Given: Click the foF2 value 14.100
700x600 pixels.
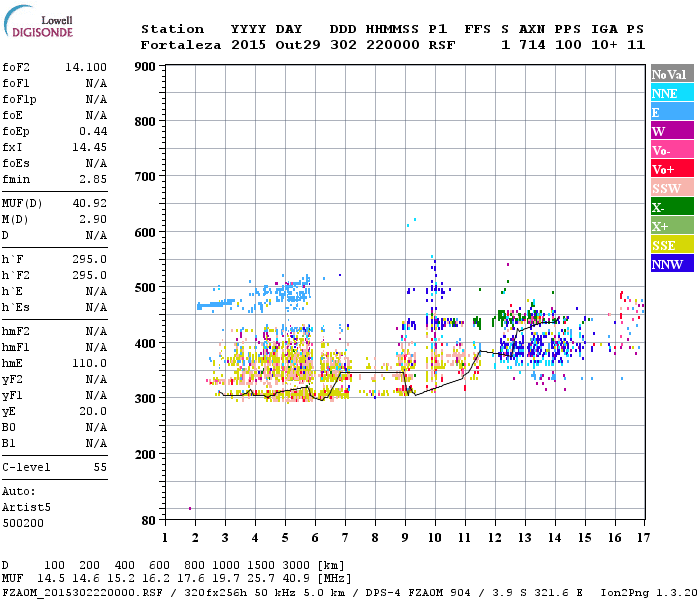Looking at the screenshot, I should [86, 67].
